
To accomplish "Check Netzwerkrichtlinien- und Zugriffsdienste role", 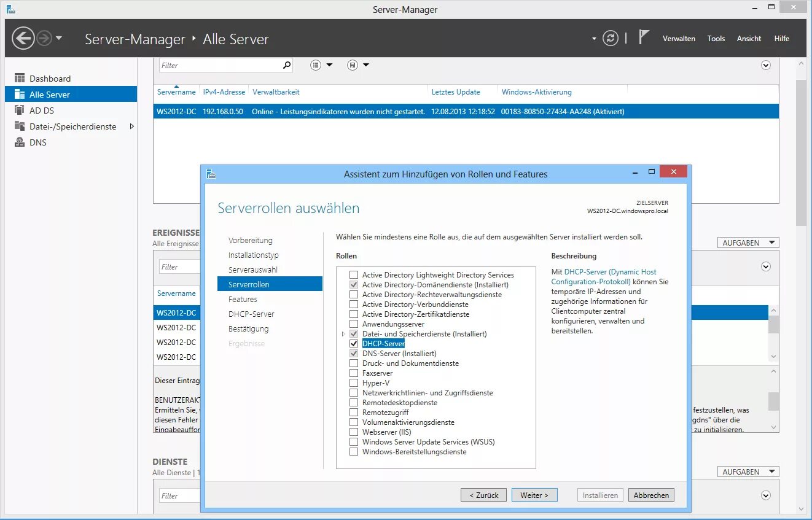I will [x=353, y=393].
